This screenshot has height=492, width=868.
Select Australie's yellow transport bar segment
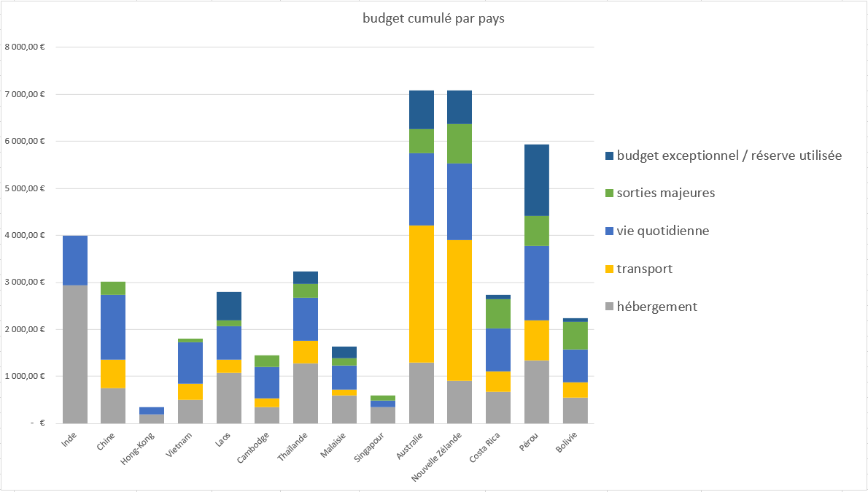(422, 293)
